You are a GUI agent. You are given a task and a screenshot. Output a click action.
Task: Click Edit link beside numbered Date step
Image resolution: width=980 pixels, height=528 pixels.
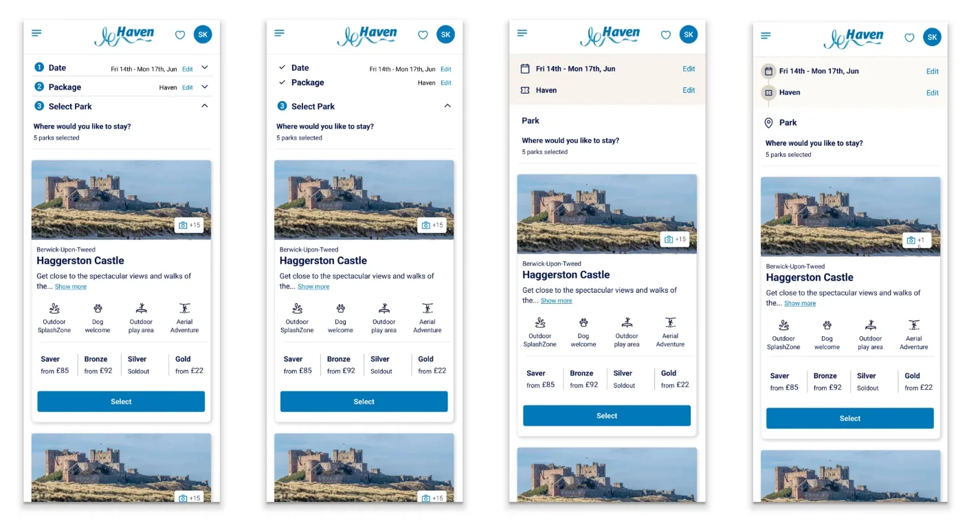coord(188,69)
